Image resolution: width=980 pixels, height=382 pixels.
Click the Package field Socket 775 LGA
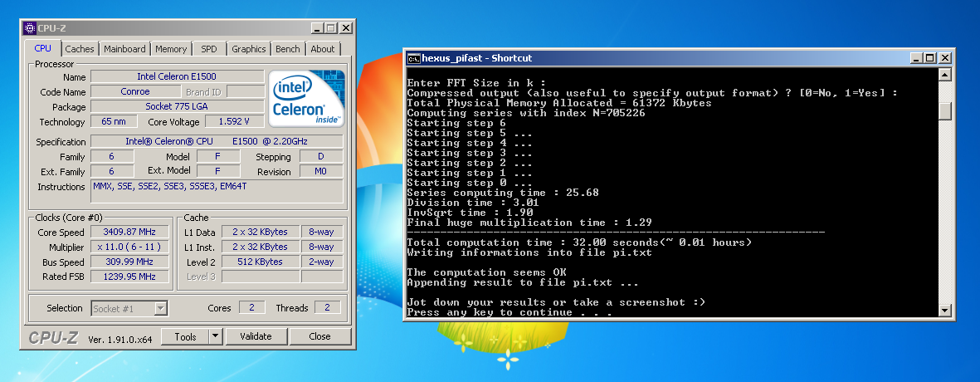click(178, 106)
